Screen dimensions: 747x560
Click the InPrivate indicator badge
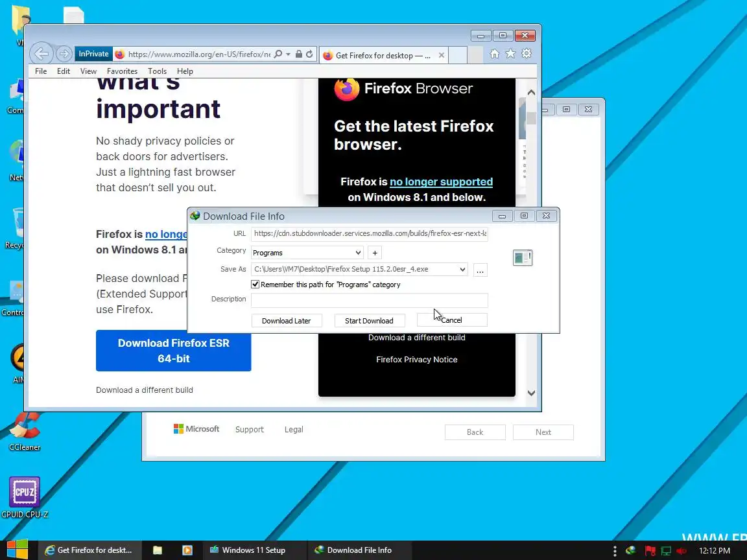93,54
